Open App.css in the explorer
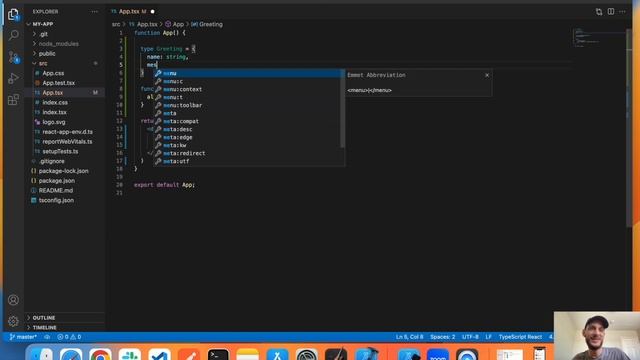Image resolution: width=640 pixels, height=360 pixels. 65,73
